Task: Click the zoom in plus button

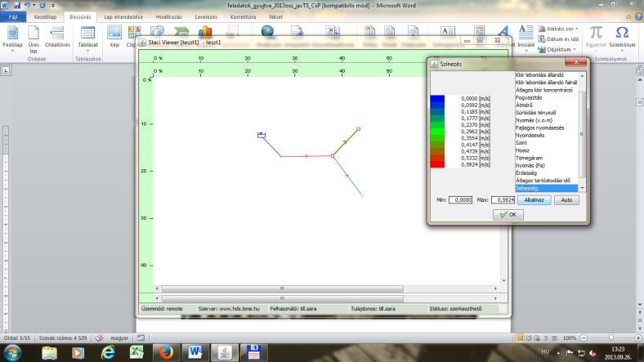Action: (637, 337)
